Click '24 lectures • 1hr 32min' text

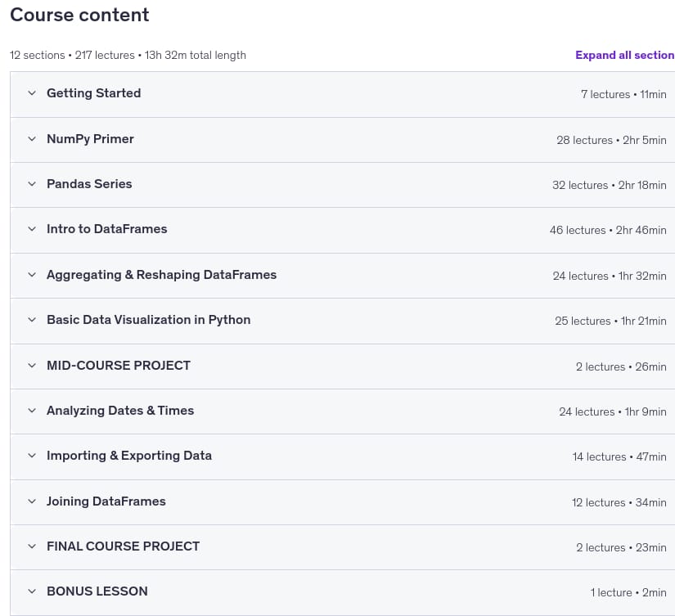point(609,276)
